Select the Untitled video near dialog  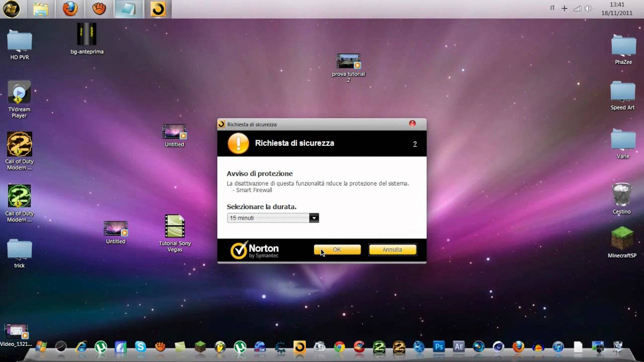point(175,136)
